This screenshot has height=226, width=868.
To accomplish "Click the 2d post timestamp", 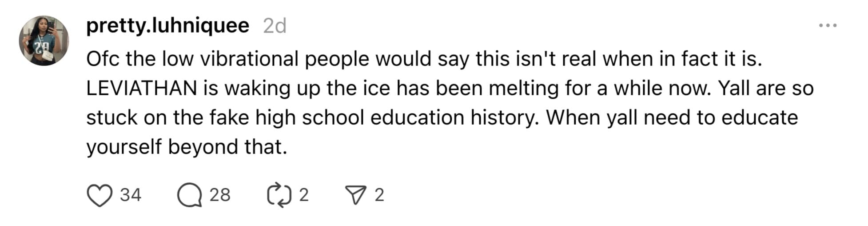I will point(275,26).
